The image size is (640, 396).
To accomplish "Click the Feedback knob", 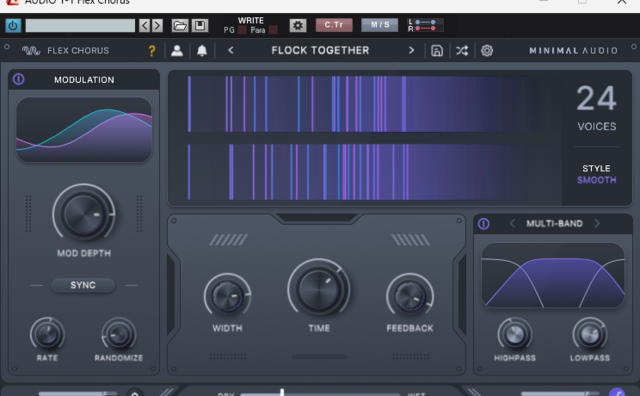I will tap(410, 297).
